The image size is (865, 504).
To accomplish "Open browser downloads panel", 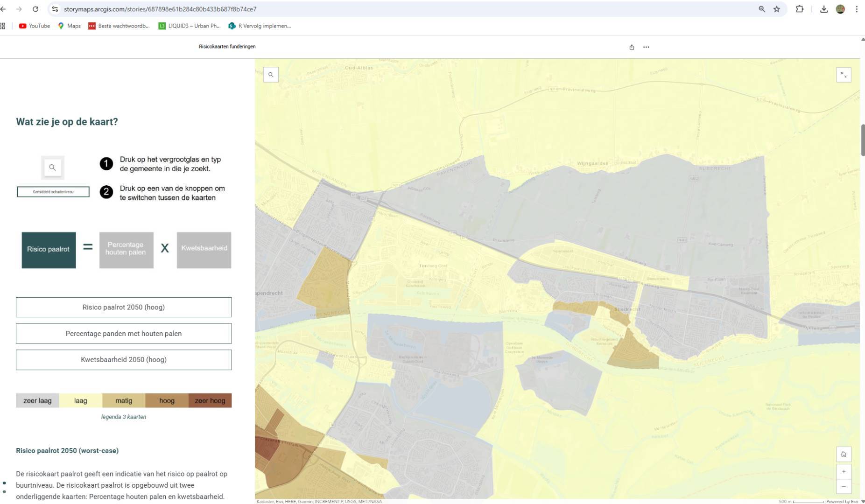I will point(824,9).
